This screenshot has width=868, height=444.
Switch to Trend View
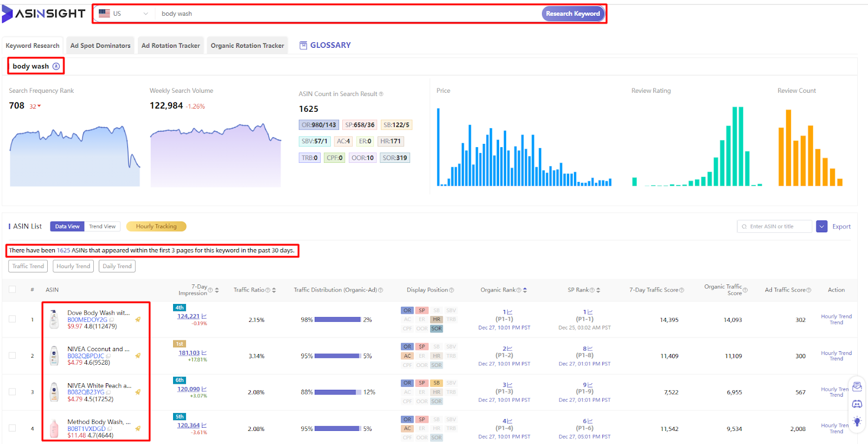coord(102,226)
